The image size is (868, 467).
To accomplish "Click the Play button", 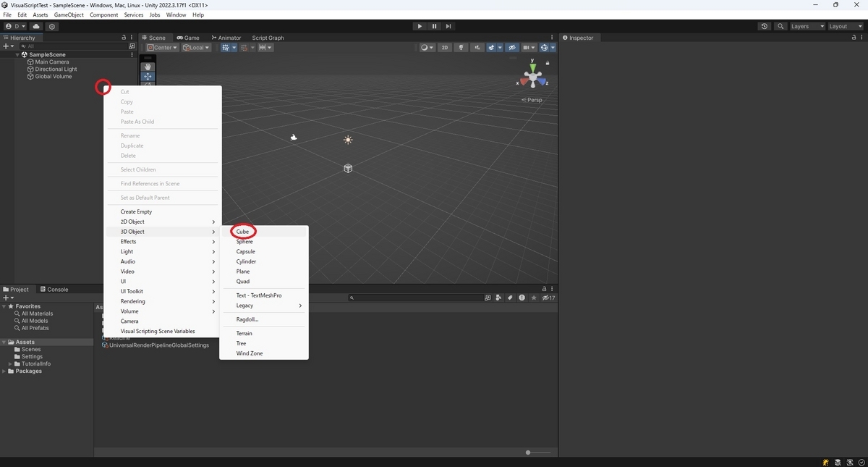I will pos(420,26).
